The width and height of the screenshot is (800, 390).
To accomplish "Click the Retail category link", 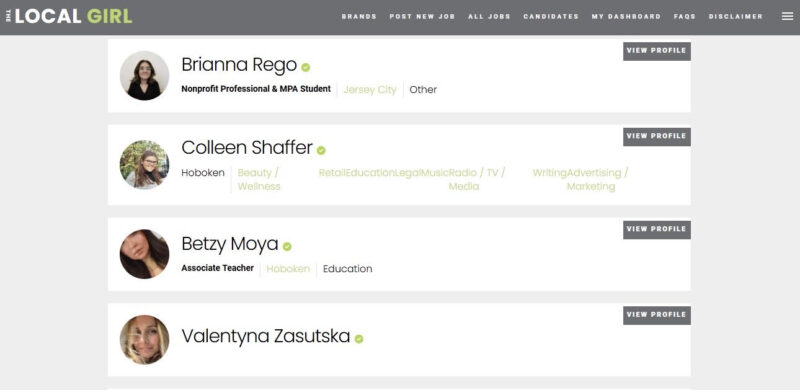I will coord(332,173).
